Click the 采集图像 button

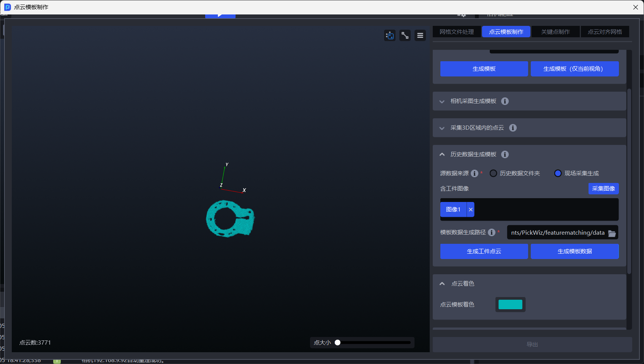[x=603, y=189]
